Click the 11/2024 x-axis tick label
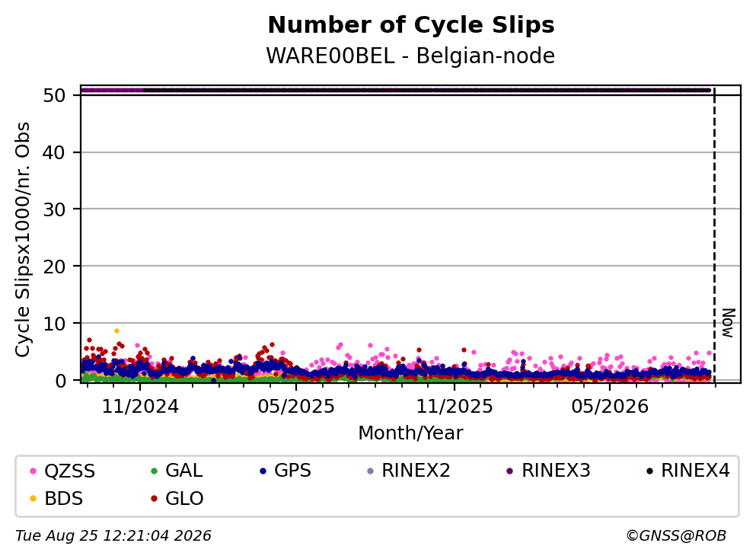Viewport: 756px width, 559px height. pos(140,407)
